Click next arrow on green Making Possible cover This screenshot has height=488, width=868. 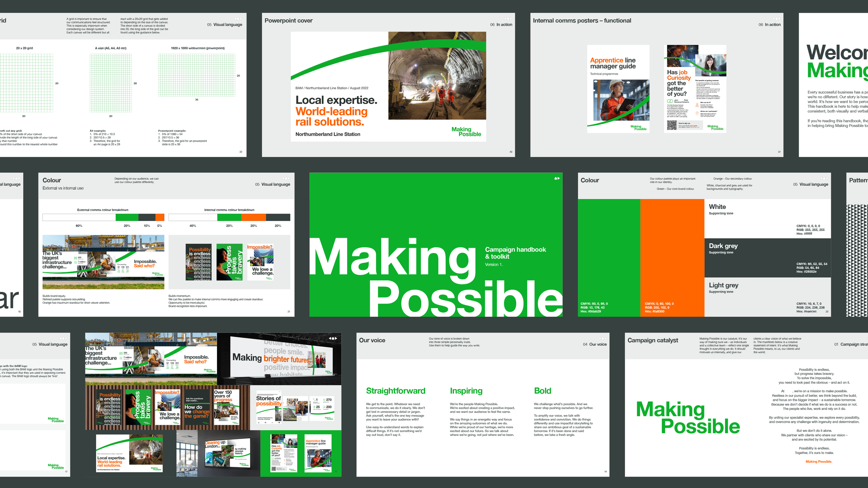(559, 178)
